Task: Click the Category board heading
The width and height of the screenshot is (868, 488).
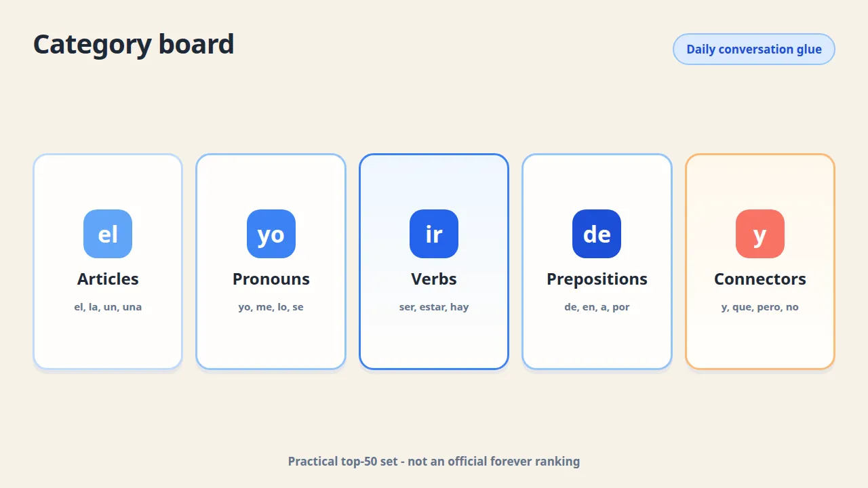Action: point(134,45)
